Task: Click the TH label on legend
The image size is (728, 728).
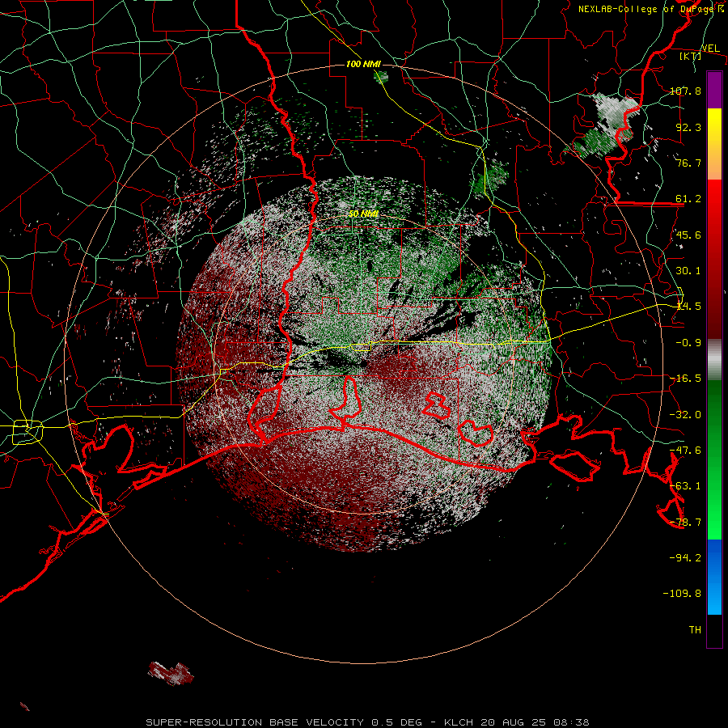Action: pos(695,630)
